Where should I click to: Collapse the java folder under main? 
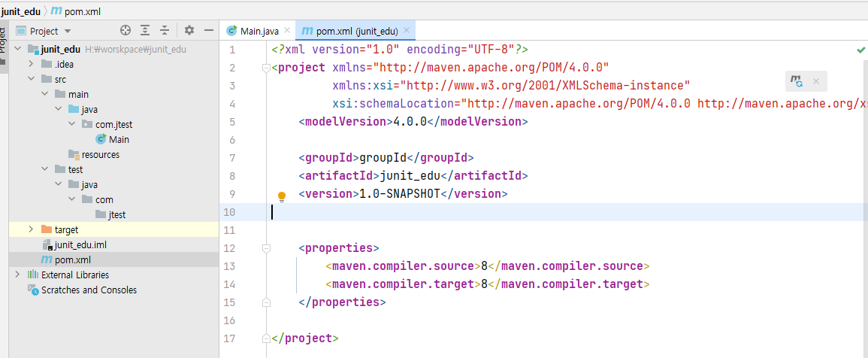tap(59, 109)
